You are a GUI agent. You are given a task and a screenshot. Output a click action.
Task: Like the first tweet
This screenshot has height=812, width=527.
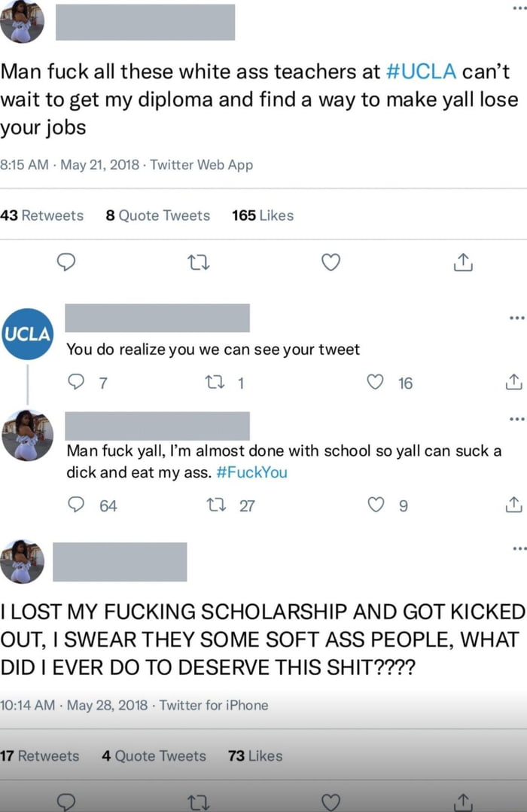tap(330, 263)
